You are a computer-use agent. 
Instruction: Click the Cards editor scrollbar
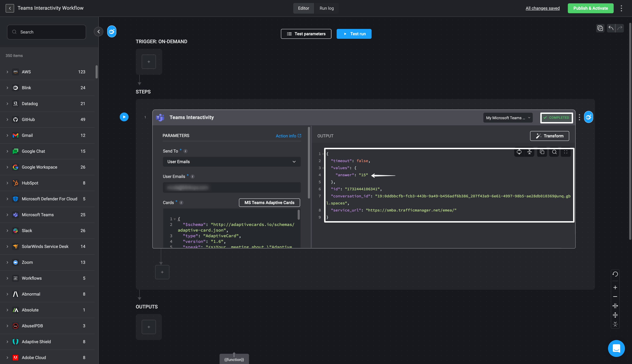(x=298, y=215)
